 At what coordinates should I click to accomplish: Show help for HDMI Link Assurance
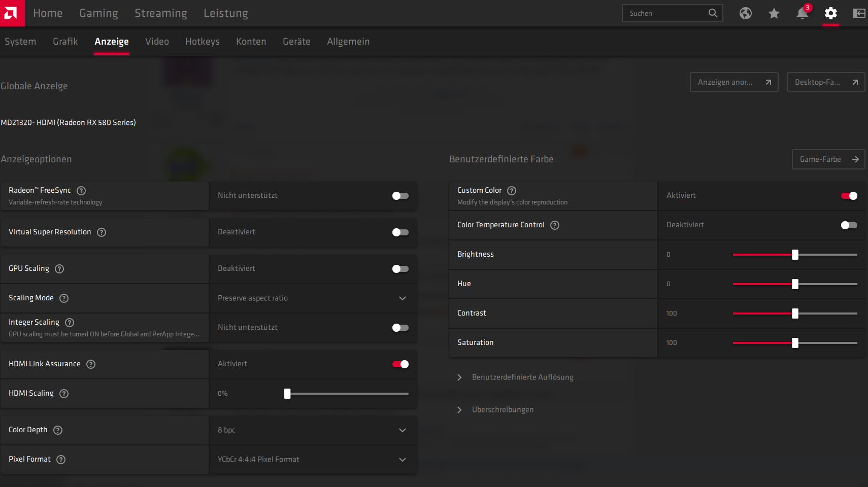pyautogui.click(x=91, y=364)
